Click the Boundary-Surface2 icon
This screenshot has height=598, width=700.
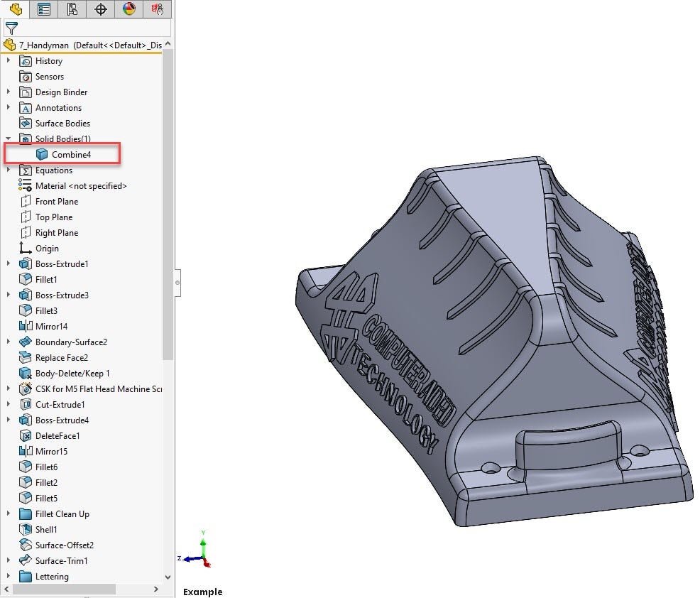click(26, 342)
